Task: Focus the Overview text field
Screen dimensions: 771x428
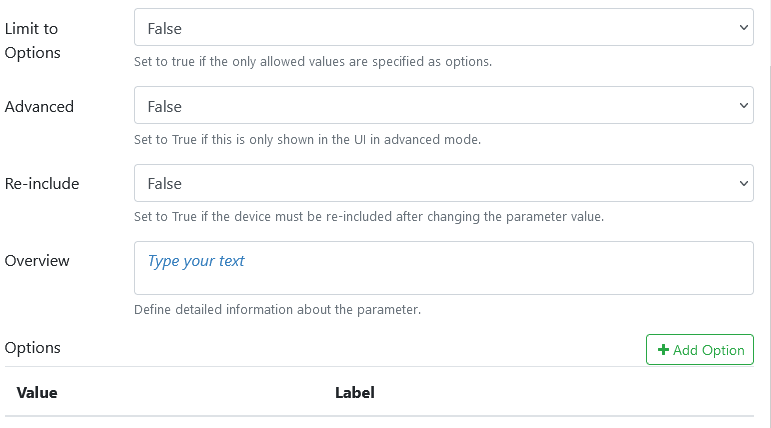Action: point(443,268)
